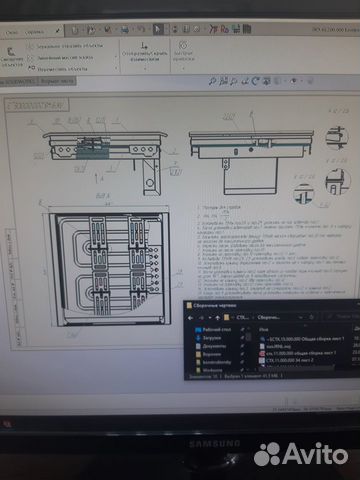Screen dimensions: 360x480
Task: Click Быстрые привязки tool
Action: coord(183,51)
